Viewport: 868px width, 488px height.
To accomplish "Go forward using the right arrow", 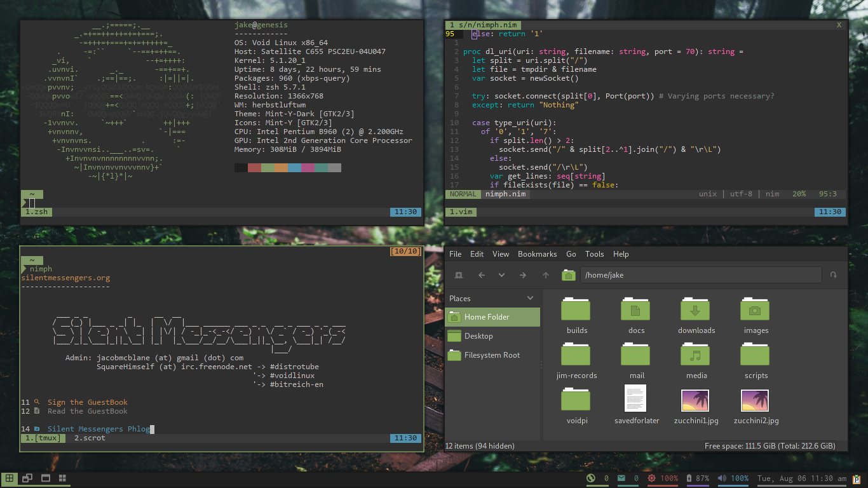I will coord(523,275).
